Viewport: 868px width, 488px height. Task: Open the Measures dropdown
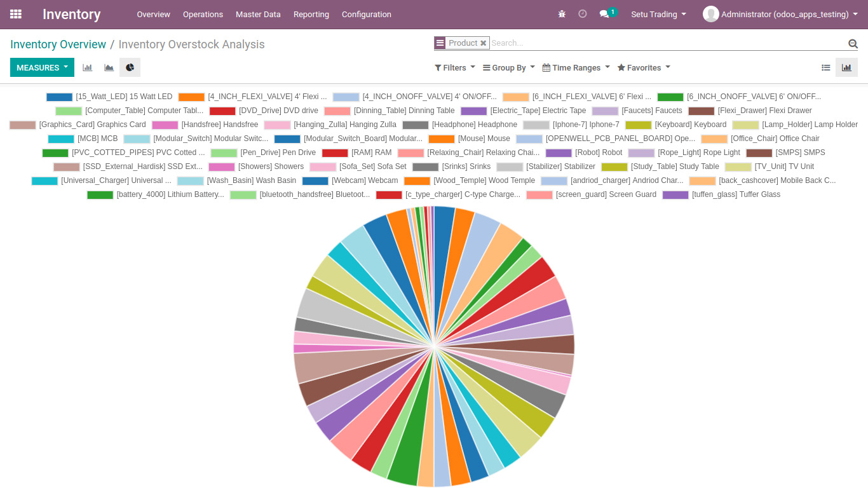coord(42,67)
